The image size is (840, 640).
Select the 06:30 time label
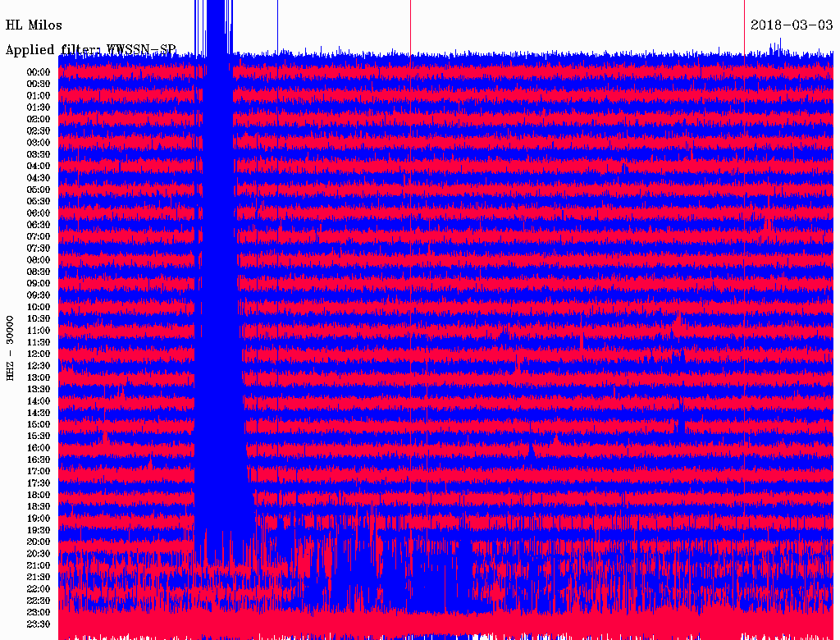click(x=39, y=225)
